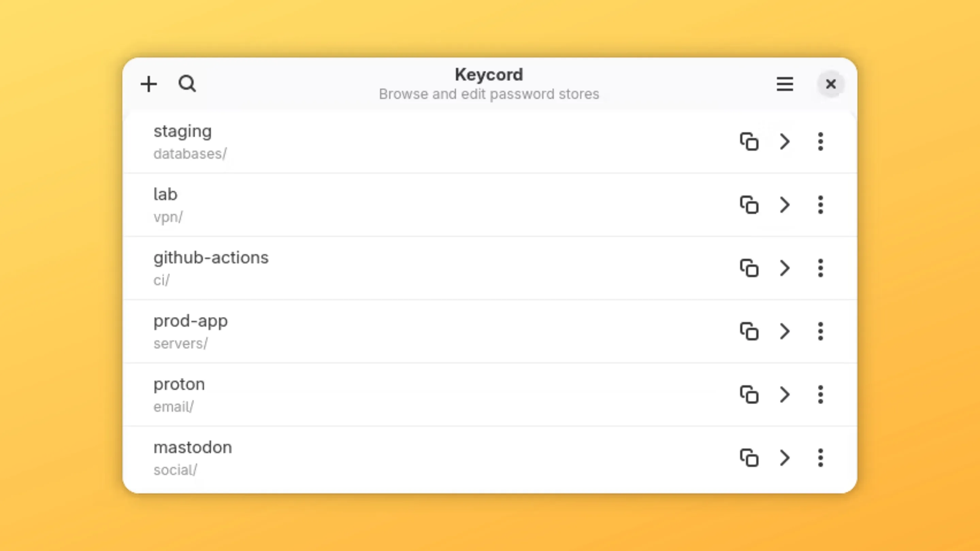
Task: Open the three-dot options for proton
Action: tap(820, 395)
